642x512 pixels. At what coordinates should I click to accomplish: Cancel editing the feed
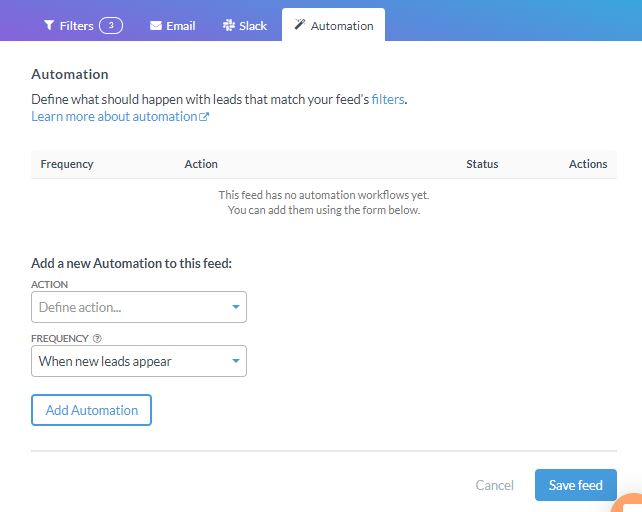coord(494,485)
